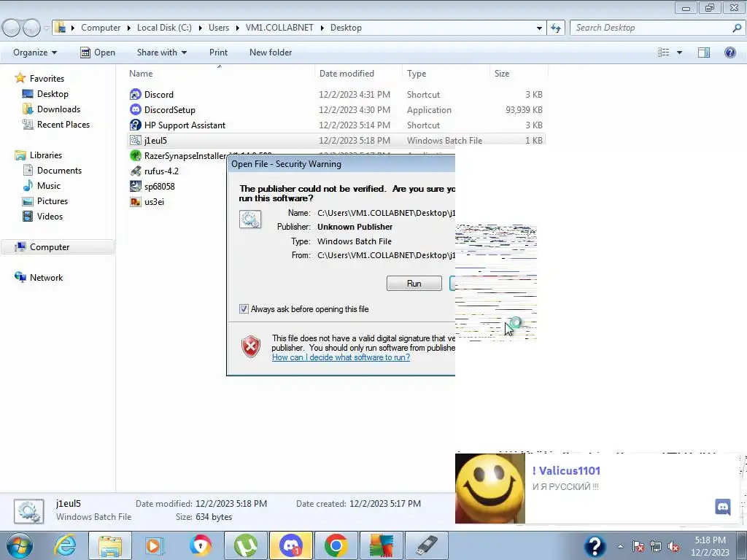Select the rufus-4.2 file icon
The width and height of the screenshot is (747, 560).
(x=135, y=171)
